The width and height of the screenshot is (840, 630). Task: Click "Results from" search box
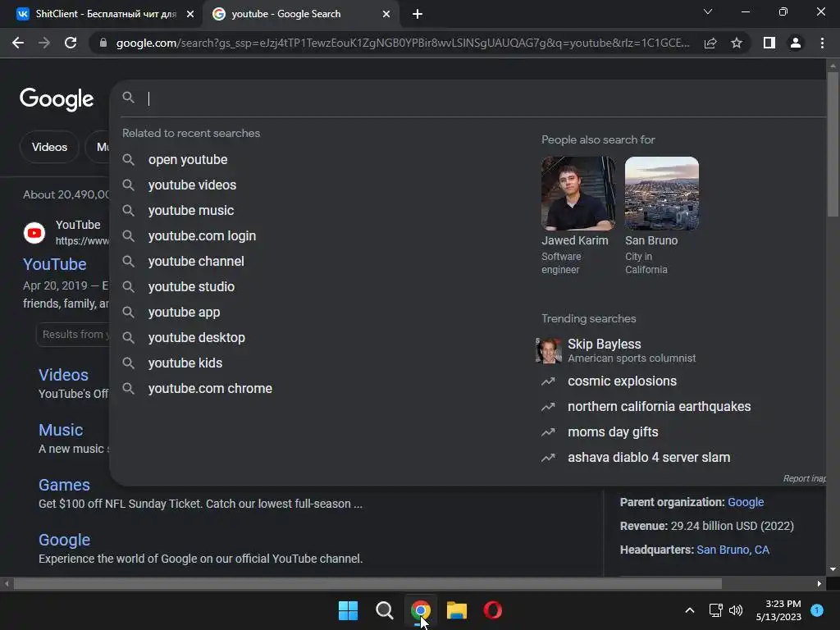pyautogui.click(x=73, y=335)
